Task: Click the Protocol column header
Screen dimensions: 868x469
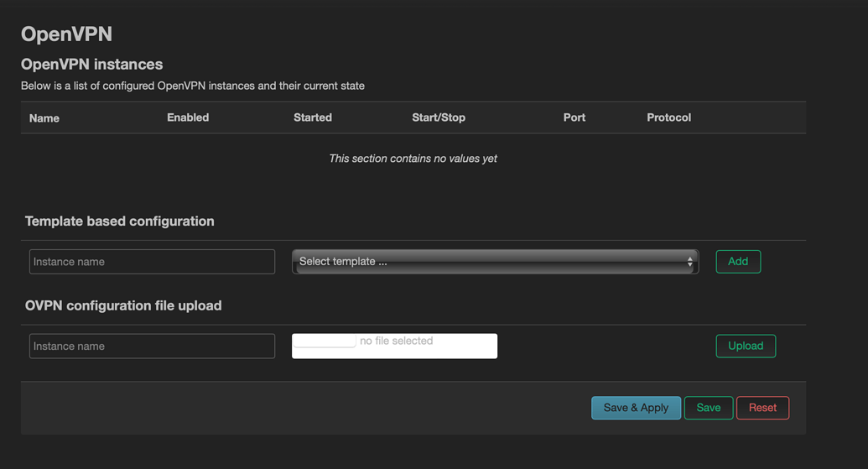Action: coord(668,117)
